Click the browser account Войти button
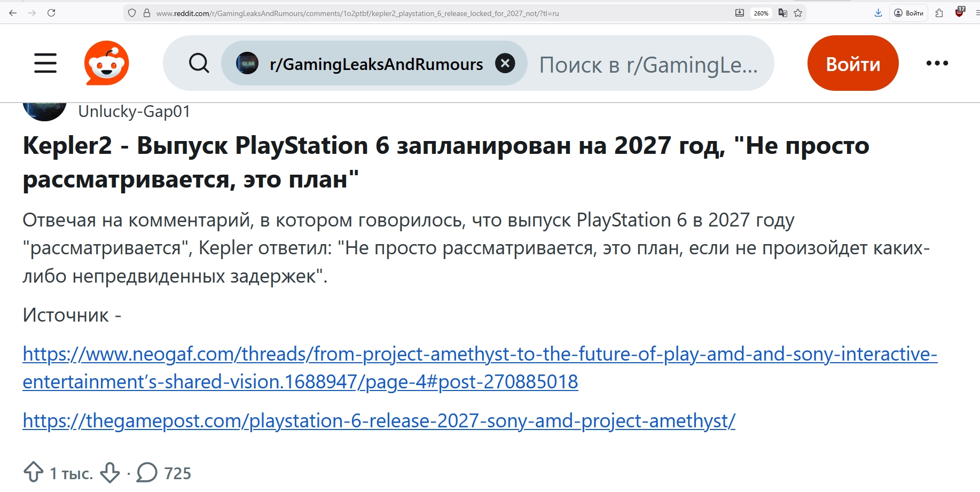This screenshot has width=980, height=492. tap(908, 13)
